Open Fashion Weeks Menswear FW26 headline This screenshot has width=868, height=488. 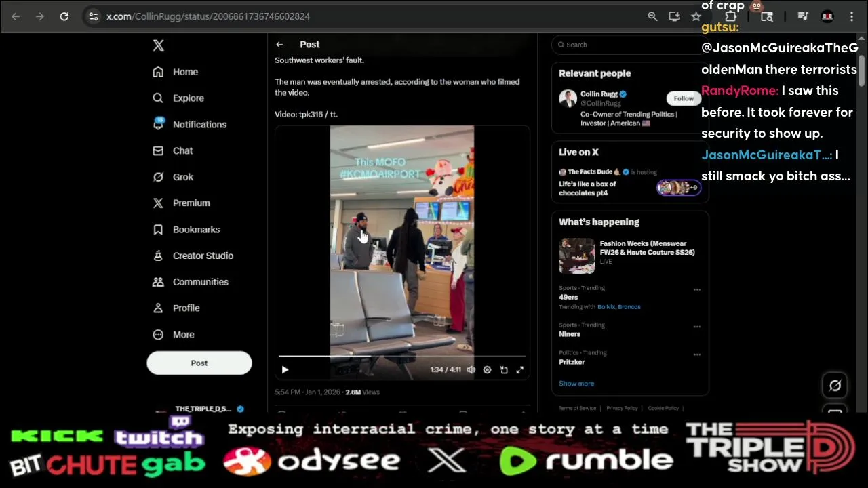tap(647, 248)
